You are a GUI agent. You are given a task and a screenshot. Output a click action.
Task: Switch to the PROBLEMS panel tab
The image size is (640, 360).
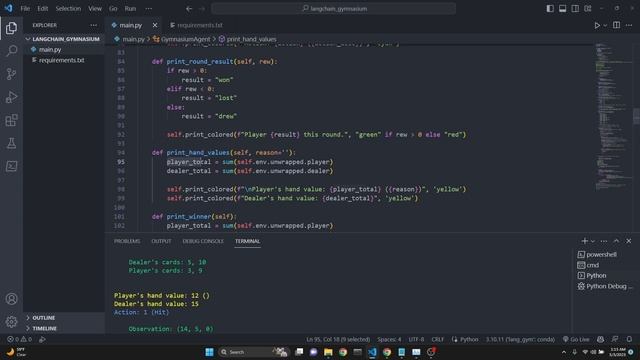[127, 241]
